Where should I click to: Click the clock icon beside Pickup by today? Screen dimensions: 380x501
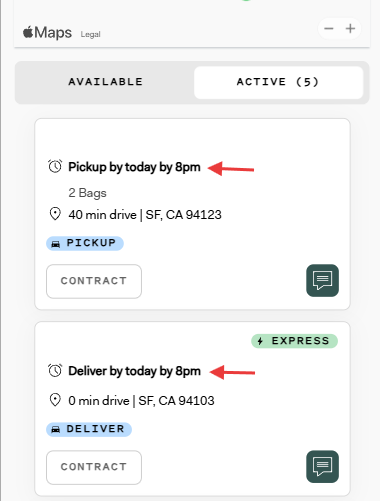point(55,166)
